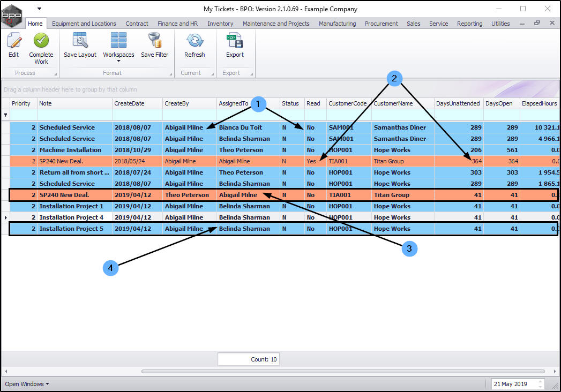Sort by the DaysOpen column header
This screenshot has width=561, height=392.
[502, 103]
